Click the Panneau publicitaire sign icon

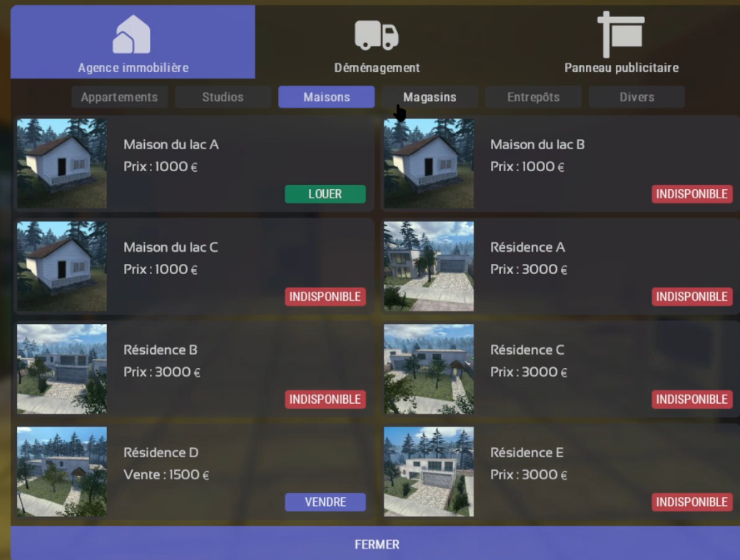[x=621, y=34]
